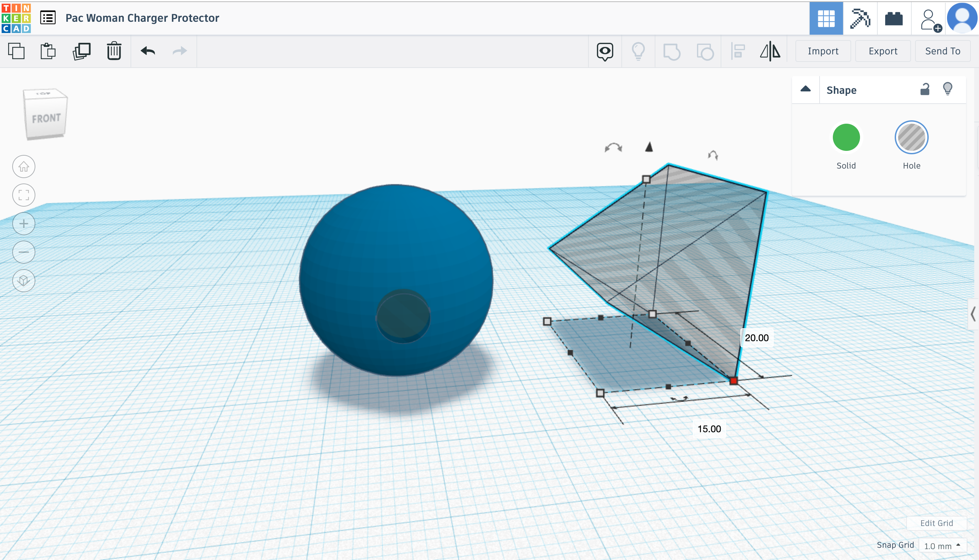
Task: Zoom out with the minus button
Action: coord(24,252)
